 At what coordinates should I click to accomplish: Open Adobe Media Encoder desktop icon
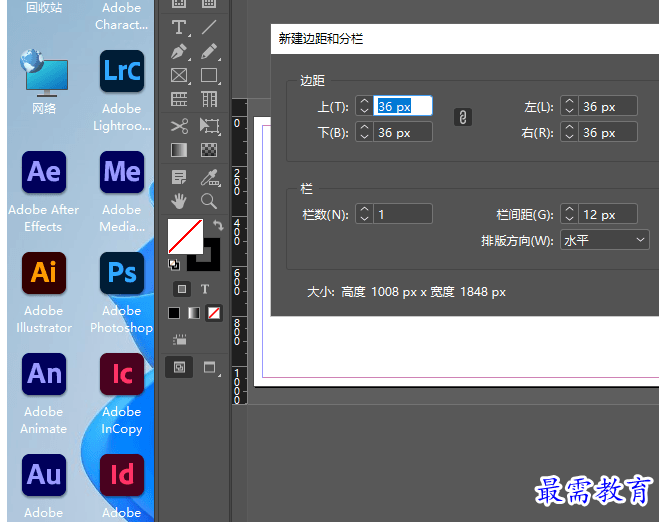tap(122, 191)
